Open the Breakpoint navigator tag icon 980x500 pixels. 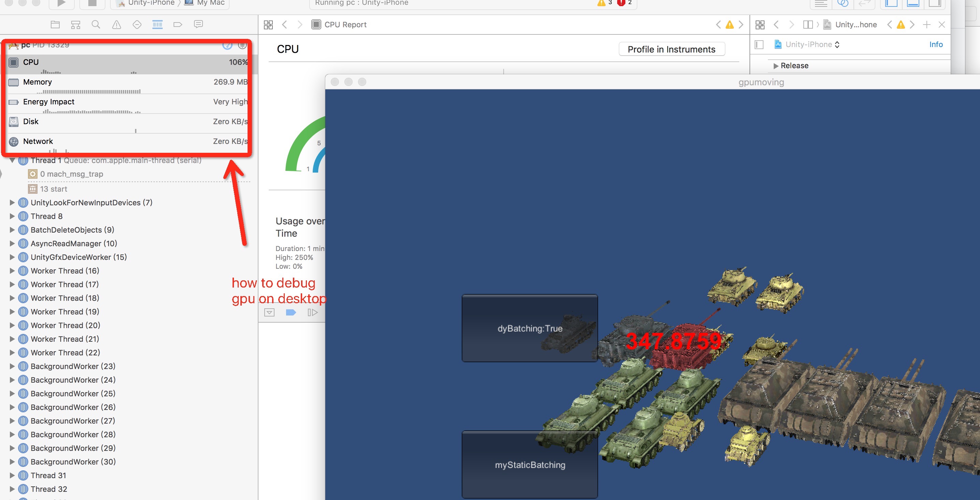(x=178, y=25)
